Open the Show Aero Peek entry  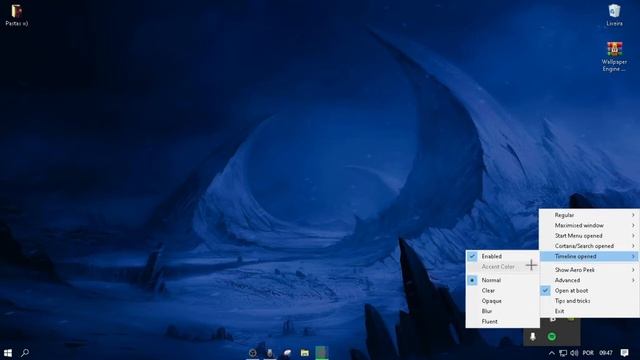pos(589,270)
